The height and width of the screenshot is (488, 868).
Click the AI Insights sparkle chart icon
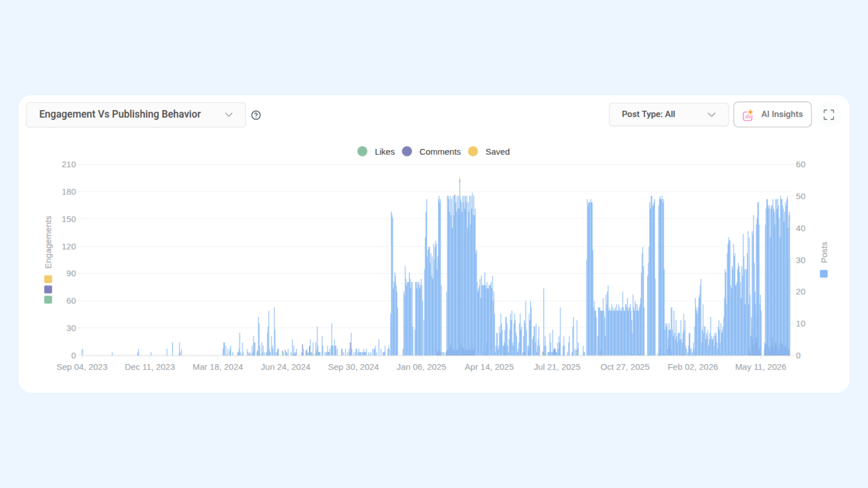(748, 115)
